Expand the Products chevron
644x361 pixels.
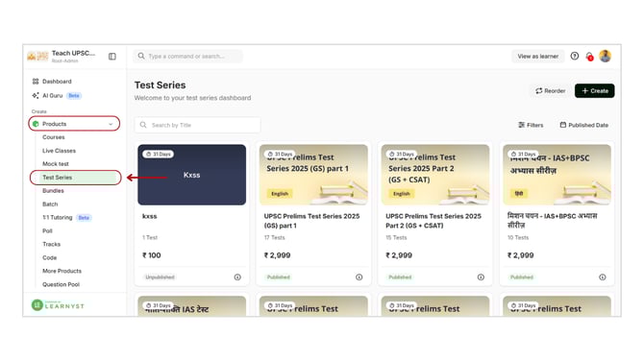click(x=111, y=124)
